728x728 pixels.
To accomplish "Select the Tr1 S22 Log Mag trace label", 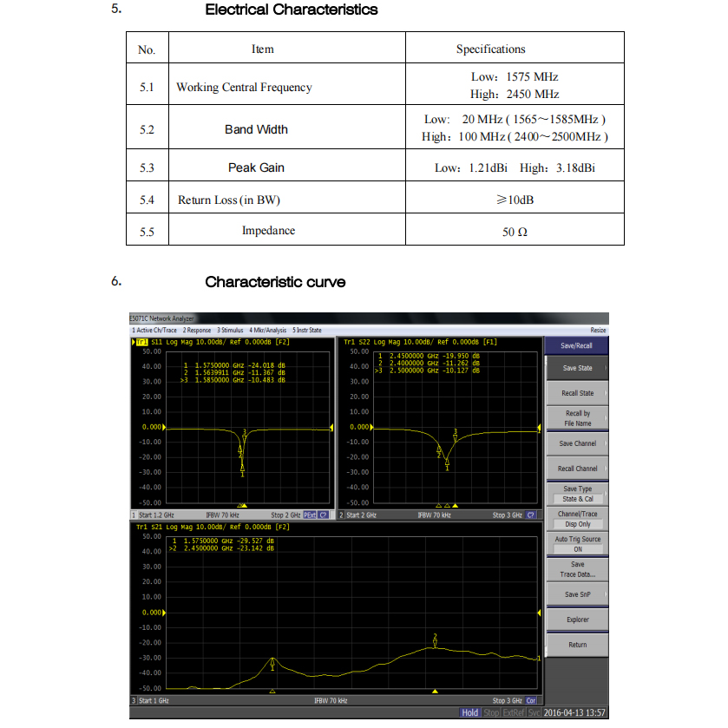I will click(x=420, y=342).
